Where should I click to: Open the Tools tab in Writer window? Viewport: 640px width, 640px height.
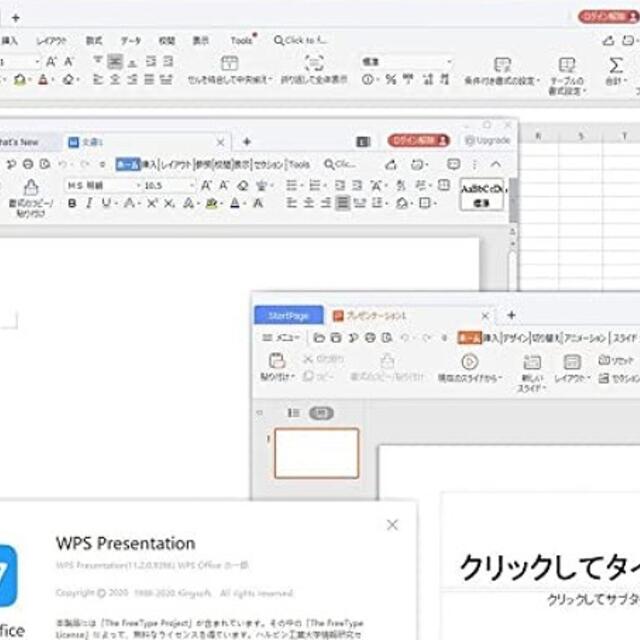click(300, 164)
